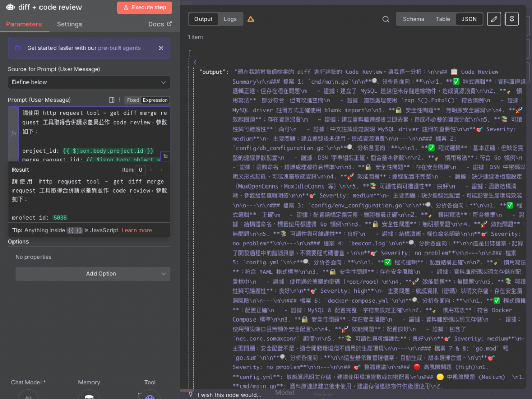Click the "output" JSON key
Screen dimensions: 532x399
[214, 72]
